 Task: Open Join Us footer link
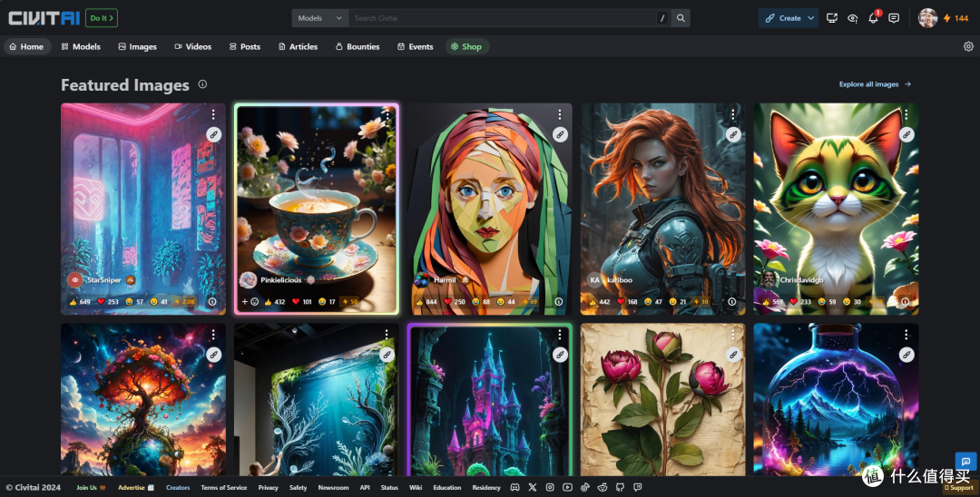(x=91, y=488)
